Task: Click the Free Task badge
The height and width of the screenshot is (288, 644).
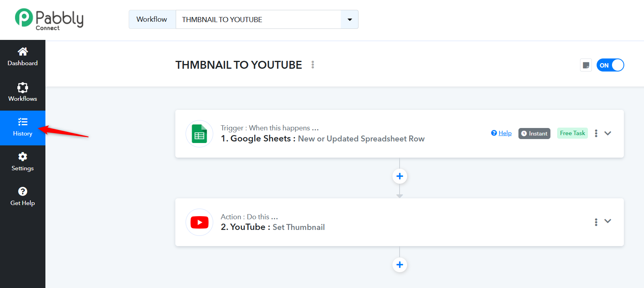Action: [x=572, y=133]
